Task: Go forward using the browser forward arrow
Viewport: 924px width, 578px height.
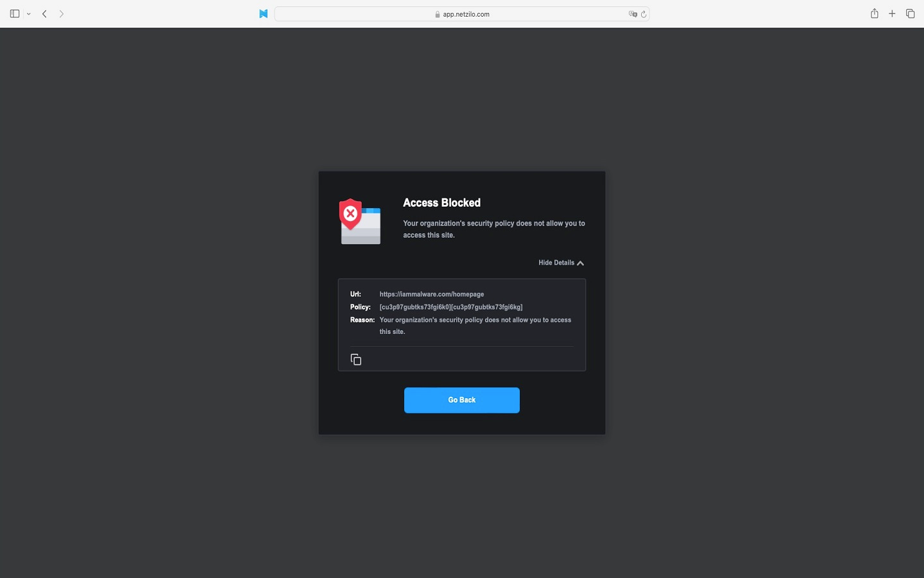Action: point(62,13)
